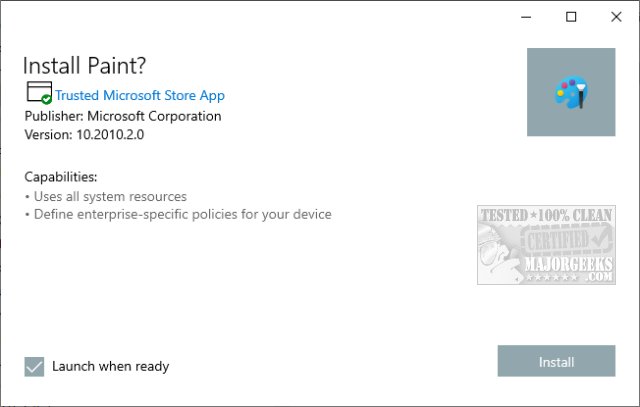The image size is (640, 407).
Task: Maximize the installer window
Action: click(x=571, y=17)
